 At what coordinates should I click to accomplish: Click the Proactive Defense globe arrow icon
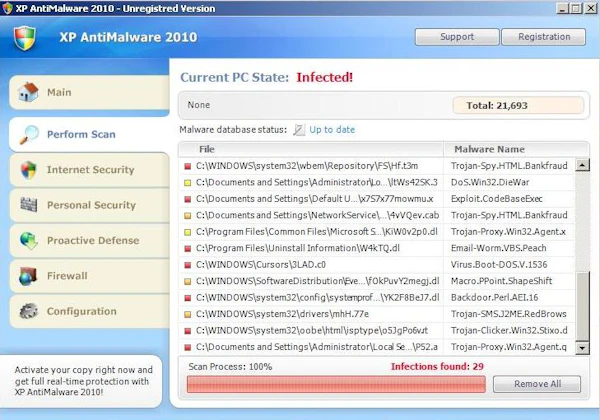pyautogui.click(x=29, y=241)
